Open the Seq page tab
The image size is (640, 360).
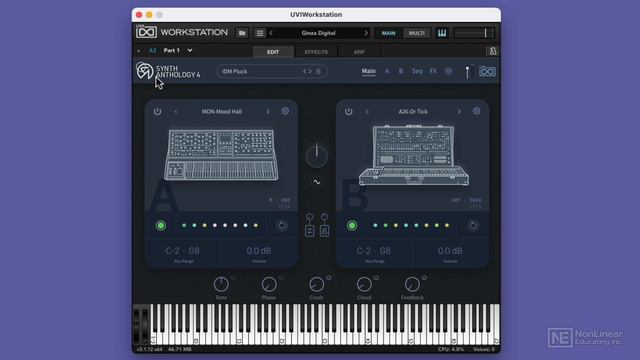[x=417, y=71]
